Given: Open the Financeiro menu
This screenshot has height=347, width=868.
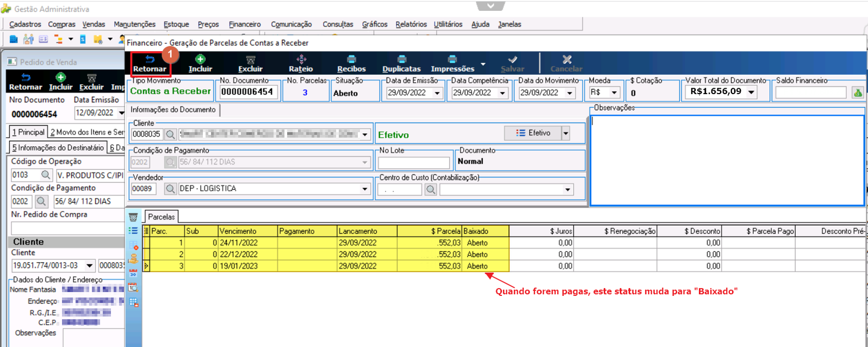Looking at the screenshot, I should 245,24.
